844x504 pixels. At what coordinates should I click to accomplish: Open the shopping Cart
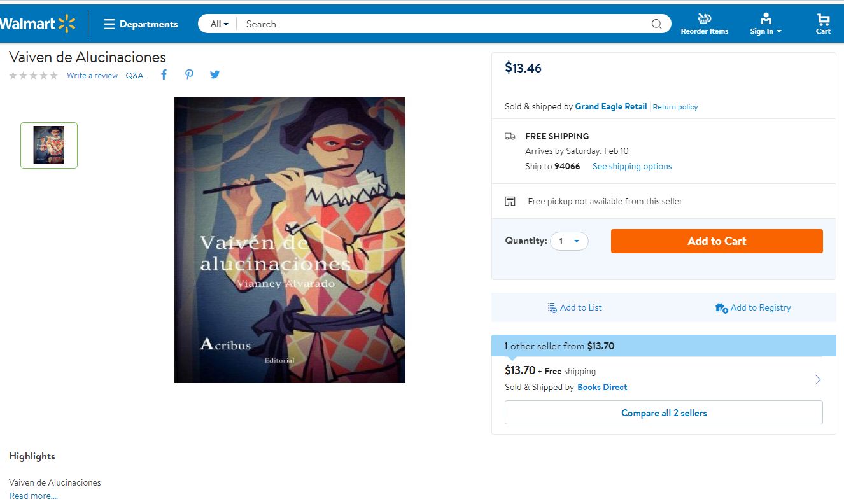tap(823, 24)
